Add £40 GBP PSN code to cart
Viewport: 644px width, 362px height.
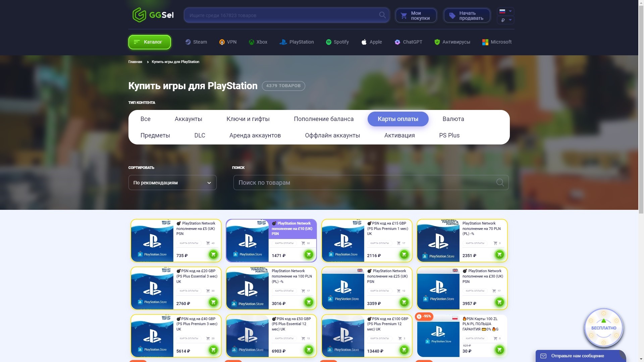213,350
